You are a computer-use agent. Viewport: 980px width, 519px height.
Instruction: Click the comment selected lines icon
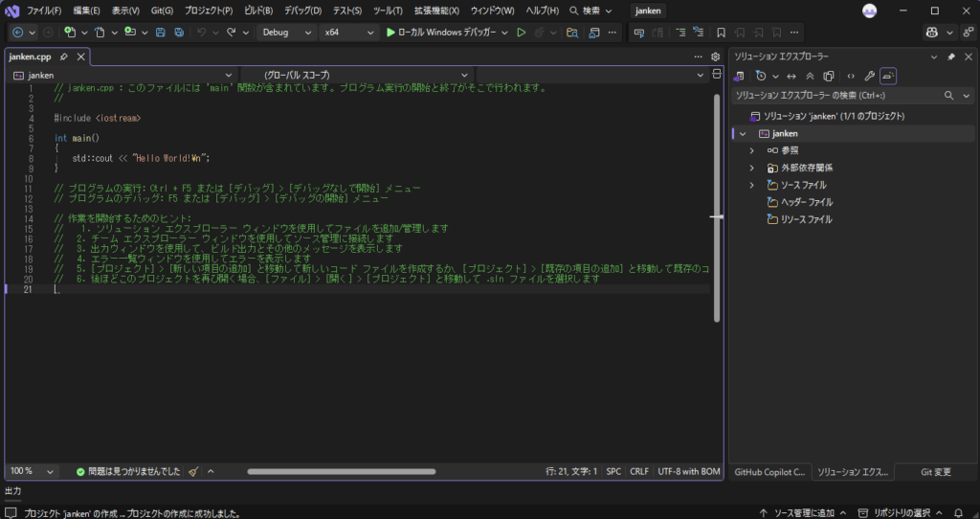click(680, 33)
